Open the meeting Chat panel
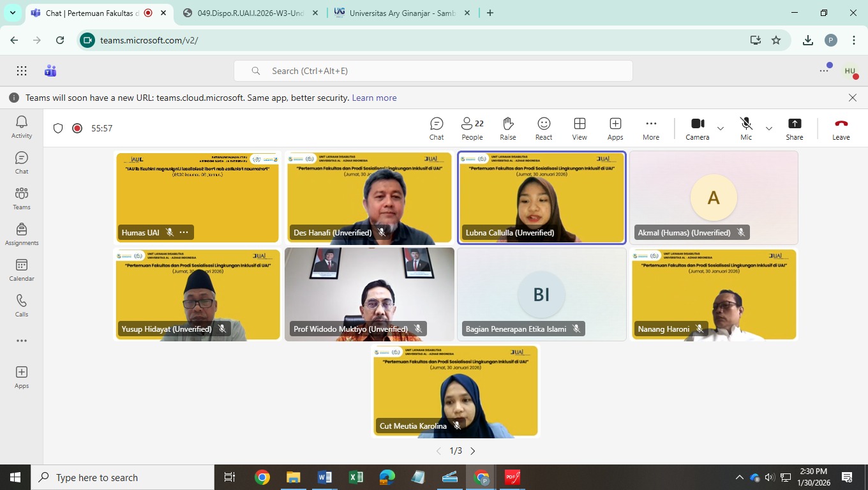 point(437,128)
